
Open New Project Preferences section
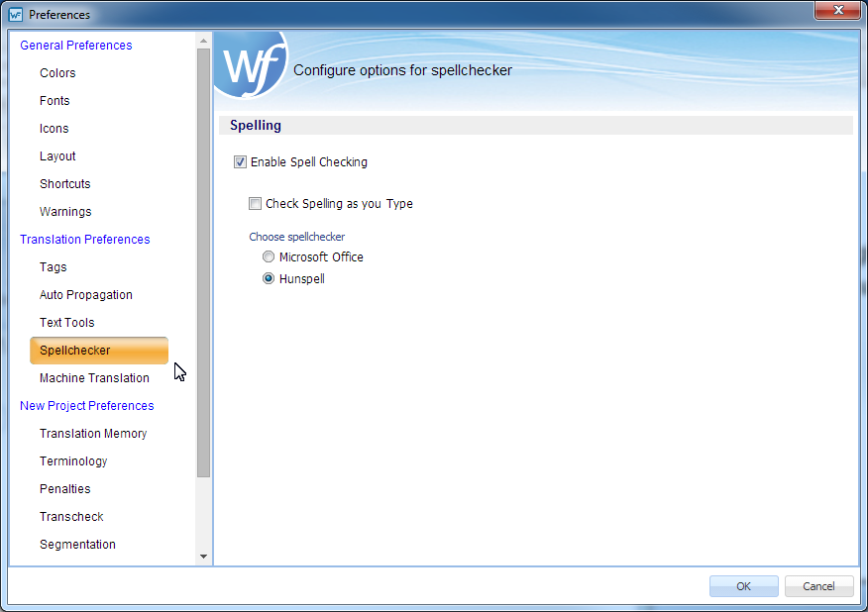(x=87, y=406)
